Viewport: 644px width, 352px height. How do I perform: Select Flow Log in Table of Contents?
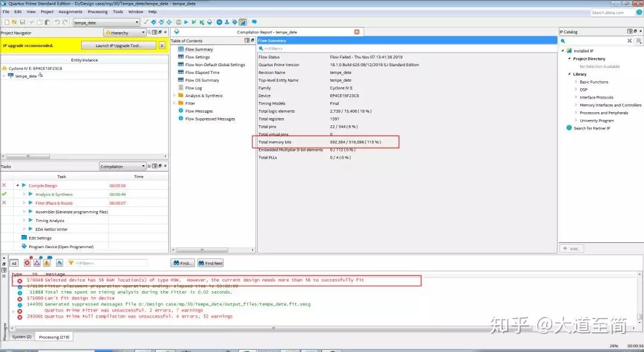tap(193, 88)
